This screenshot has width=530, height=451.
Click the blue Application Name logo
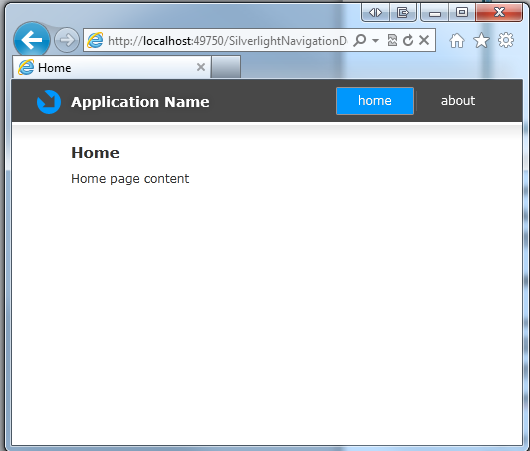(x=49, y=102)
